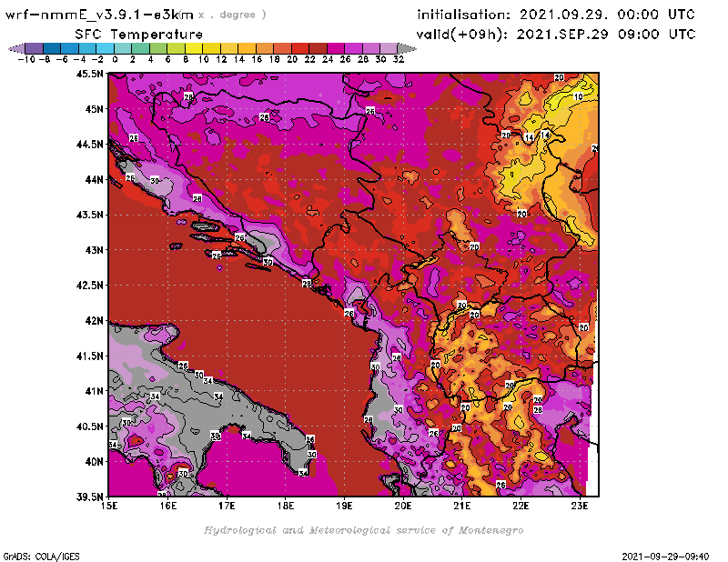Click the '24' colorbar scale value
Viewport: 728px width, 562px height.
(x=328, y=59)
